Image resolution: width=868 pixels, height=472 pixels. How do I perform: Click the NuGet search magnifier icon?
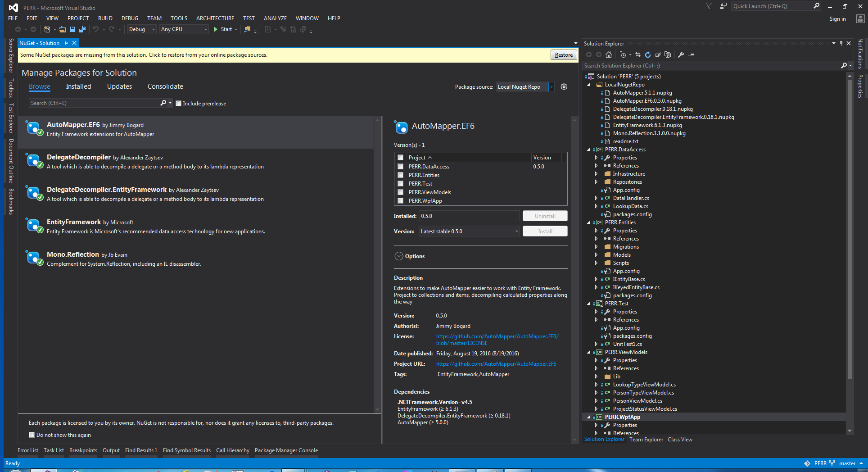pos(163,103)
